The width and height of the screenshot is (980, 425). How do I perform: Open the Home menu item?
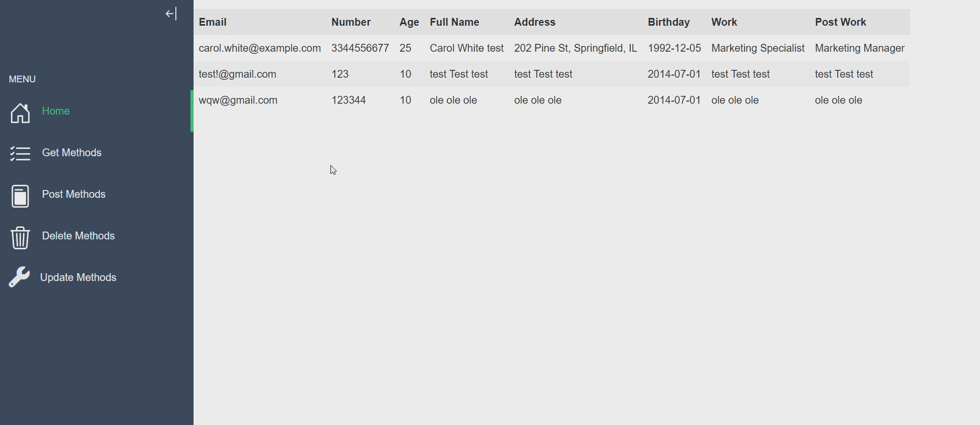pyautogui.click(x=56, y=111)
